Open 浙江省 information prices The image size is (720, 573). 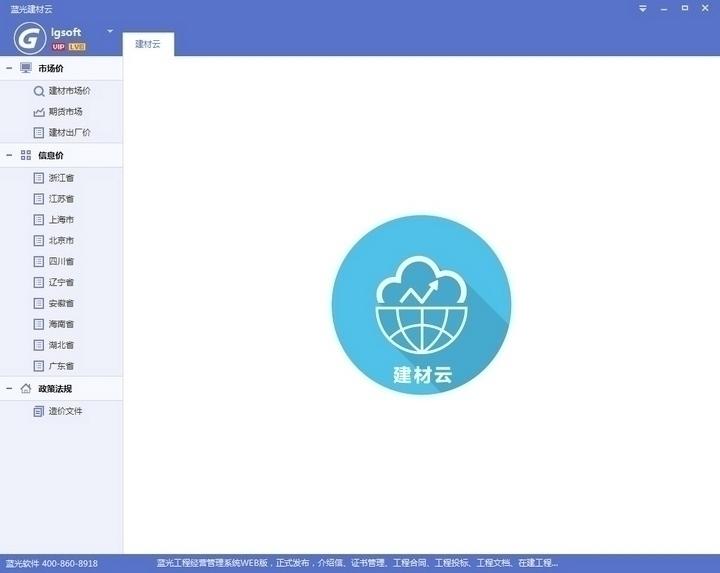pyautogui.click(x=62, y=178)
